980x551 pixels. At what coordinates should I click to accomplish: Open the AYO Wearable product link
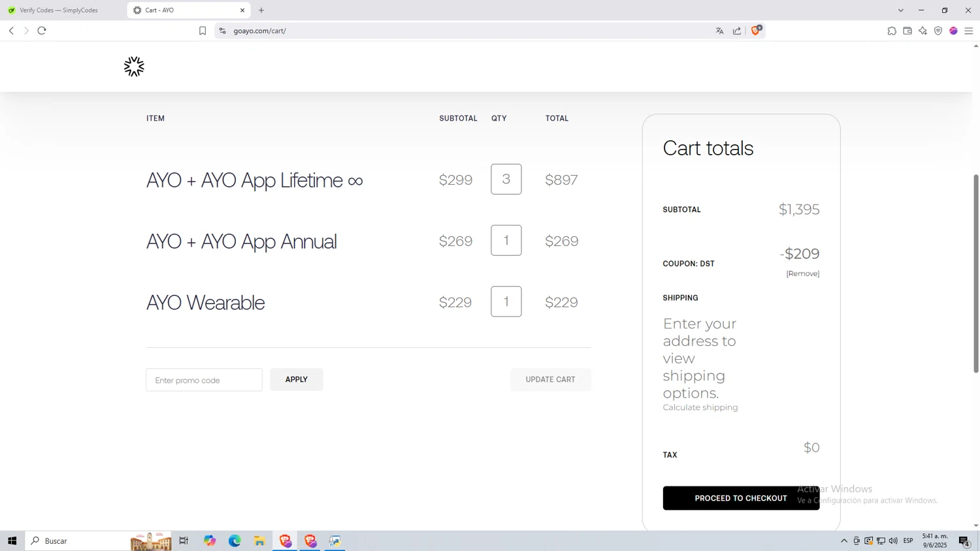(x=206, y=302)
